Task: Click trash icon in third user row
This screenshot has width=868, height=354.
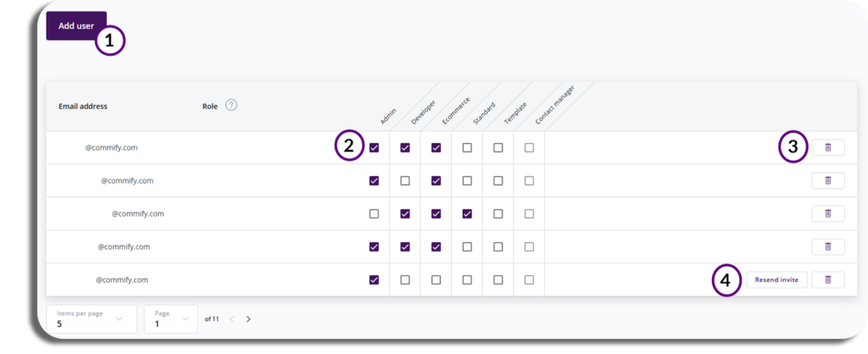Action: coord(828,213)
